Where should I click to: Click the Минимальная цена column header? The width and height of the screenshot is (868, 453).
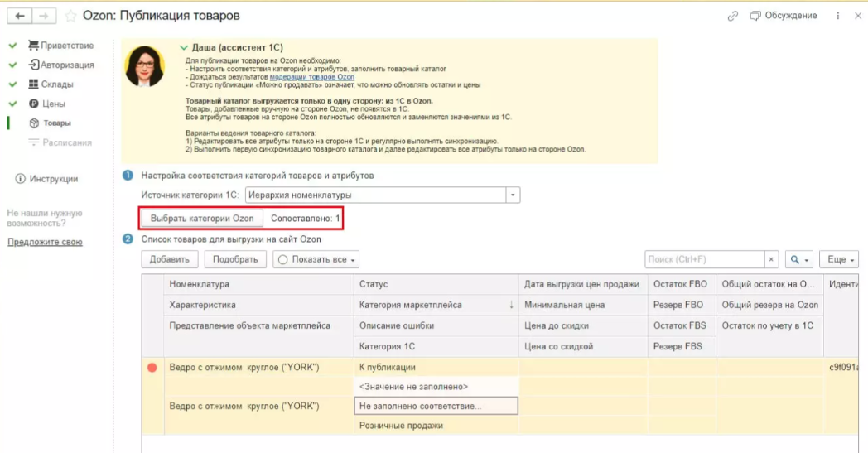(x=583, y=305)
